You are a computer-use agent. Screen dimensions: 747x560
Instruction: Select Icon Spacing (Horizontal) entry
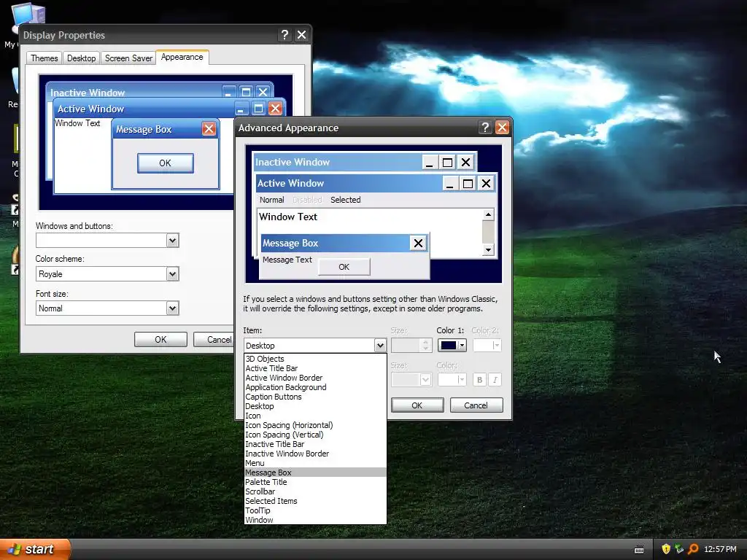point(315,425)
